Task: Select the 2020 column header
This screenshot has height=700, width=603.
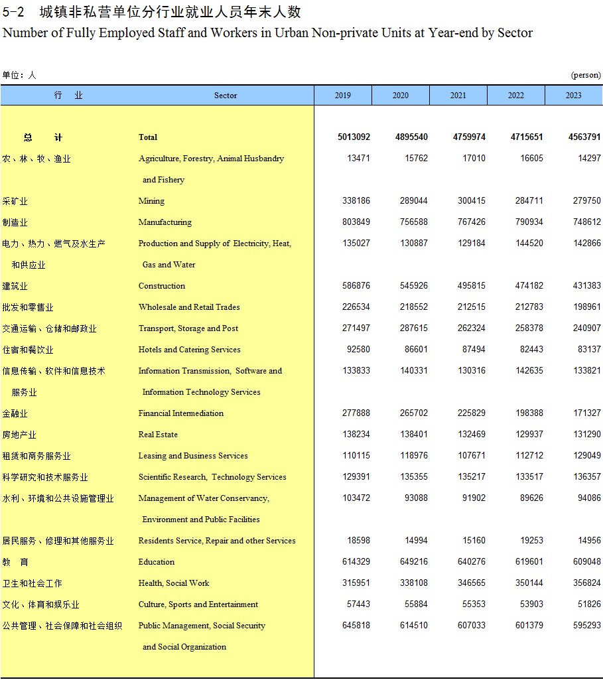Action: coord(401,95)
